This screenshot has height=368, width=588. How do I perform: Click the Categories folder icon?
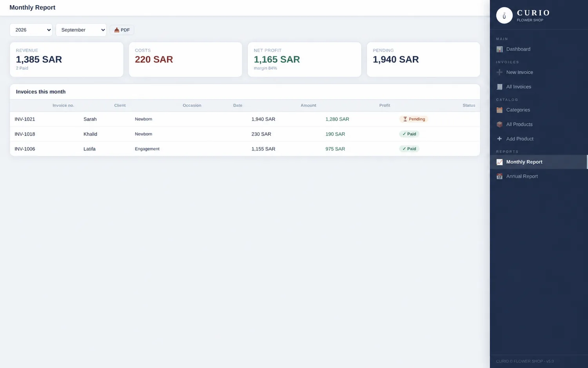pos(499,110)
